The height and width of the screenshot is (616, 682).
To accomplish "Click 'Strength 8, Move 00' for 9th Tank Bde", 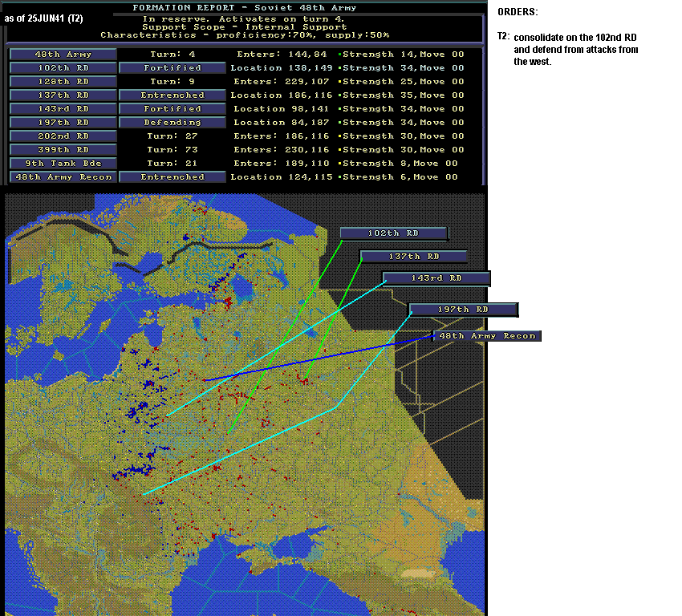I will click(x=400, y=164).
